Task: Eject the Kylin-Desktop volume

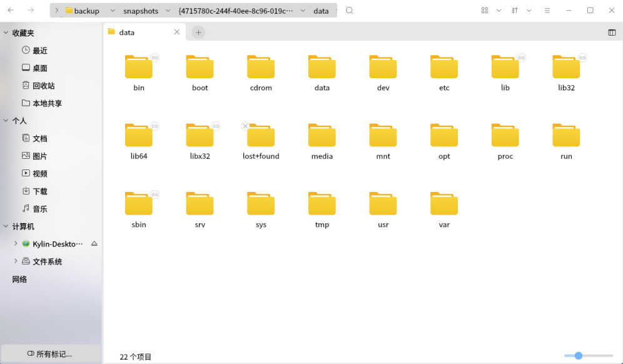Action: point(94,243)
